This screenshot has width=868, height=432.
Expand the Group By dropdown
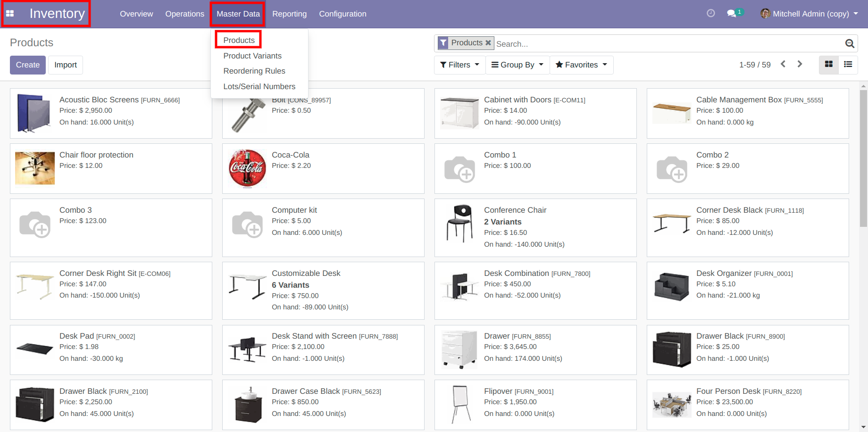pos(517,65)
